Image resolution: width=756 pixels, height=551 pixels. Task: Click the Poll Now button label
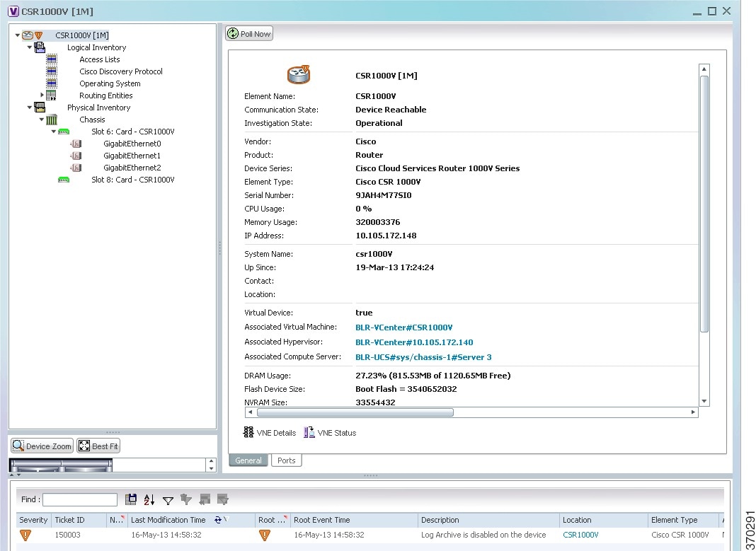255,34
